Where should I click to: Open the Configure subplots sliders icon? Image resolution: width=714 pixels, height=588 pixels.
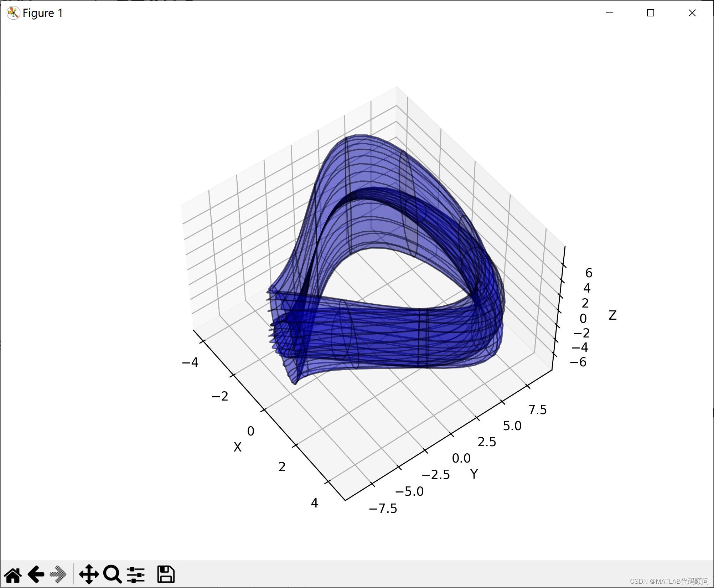pos(136,574)
